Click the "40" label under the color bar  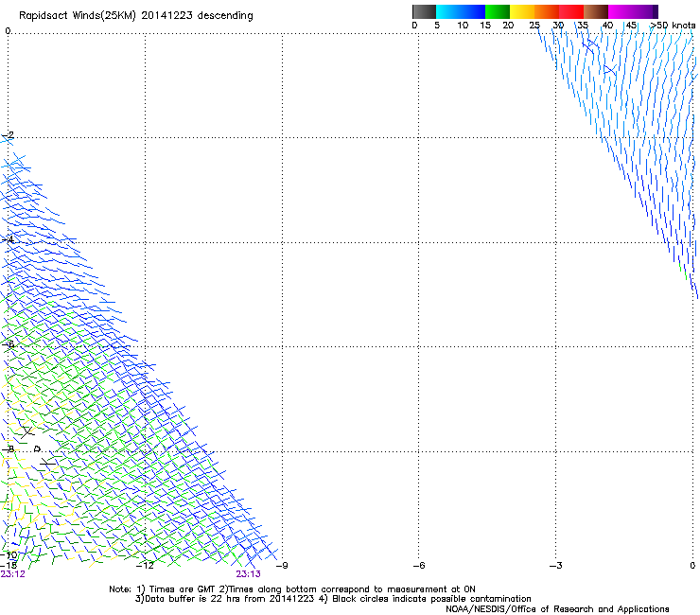click(607, 26)
